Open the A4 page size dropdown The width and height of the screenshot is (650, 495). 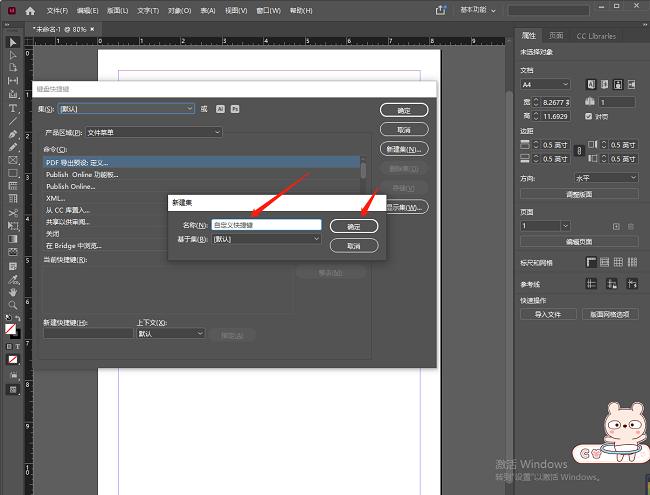545,84
